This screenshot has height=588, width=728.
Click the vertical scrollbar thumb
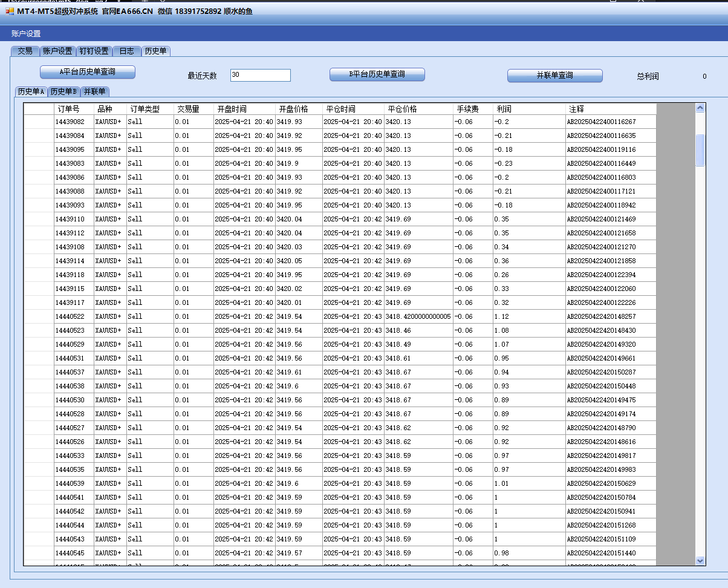[700, 149]
